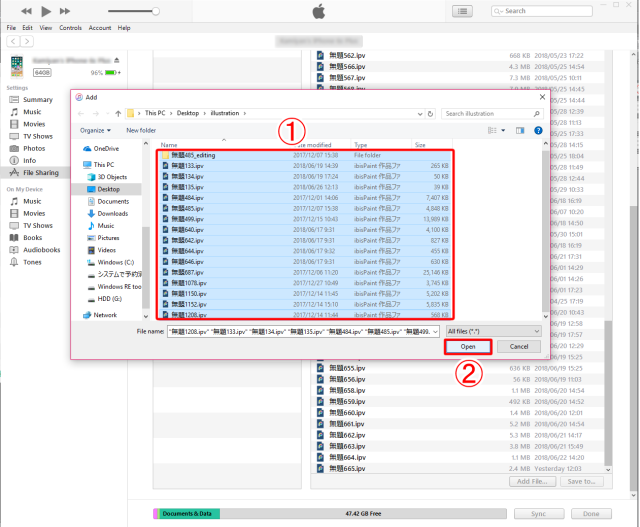Click the iTunes forward navigation arrow
The height and width of the screenshot is (527, 640).
[x=27, y=41]
